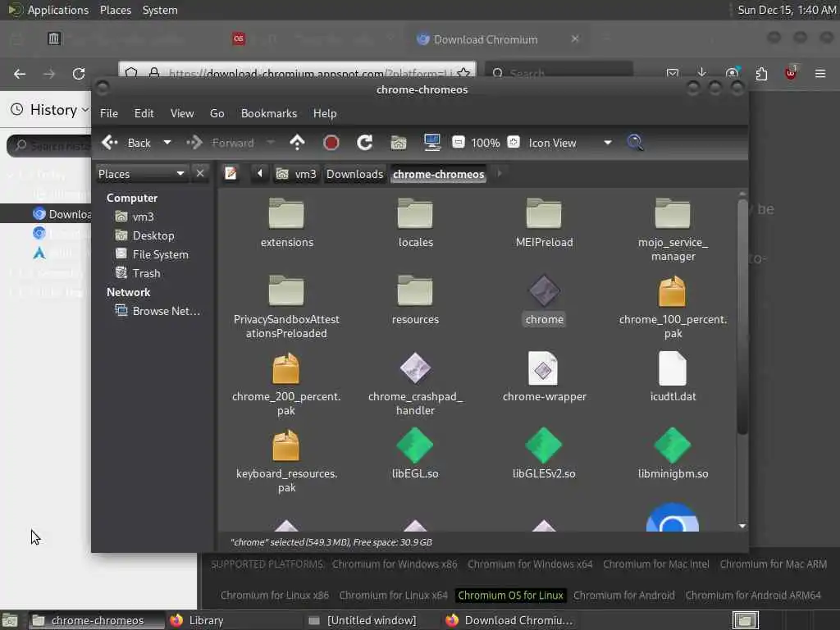Select the MEIPreload folder
Screen dimensions: 840x630
click(x=544, y=223)
